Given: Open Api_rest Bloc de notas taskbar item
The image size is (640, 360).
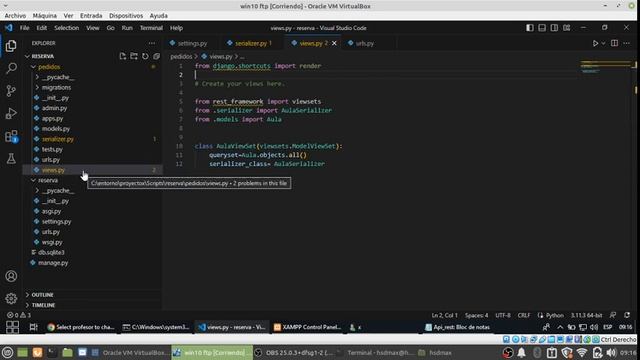Looking at the screenshot, I should pyautogui.click(x=457, y=327).
